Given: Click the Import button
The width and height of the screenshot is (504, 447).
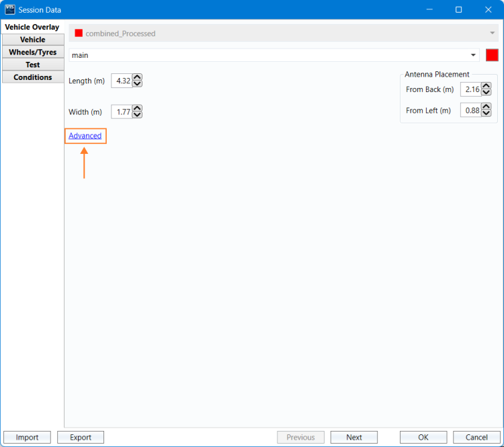Looking at the screenshot, I should 27,437.
